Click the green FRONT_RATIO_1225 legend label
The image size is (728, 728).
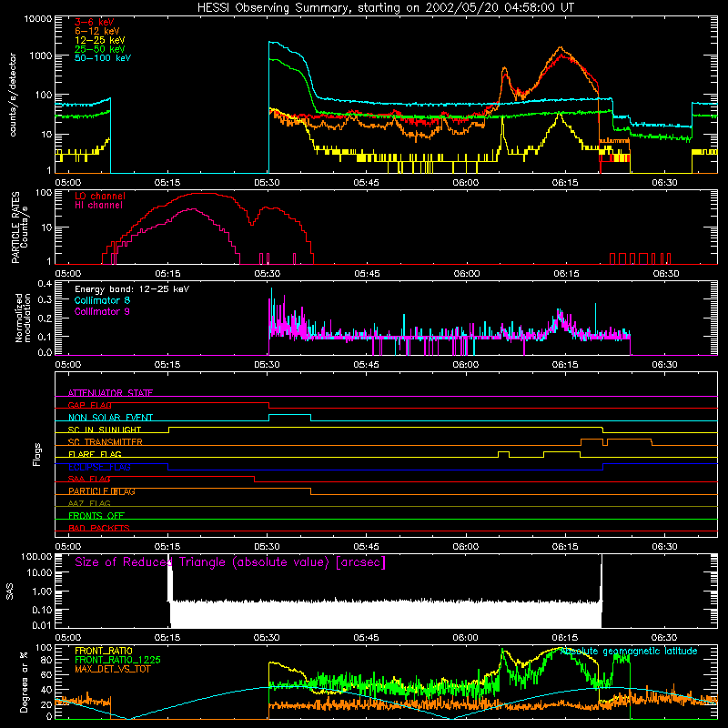click(x=118, y=661)
